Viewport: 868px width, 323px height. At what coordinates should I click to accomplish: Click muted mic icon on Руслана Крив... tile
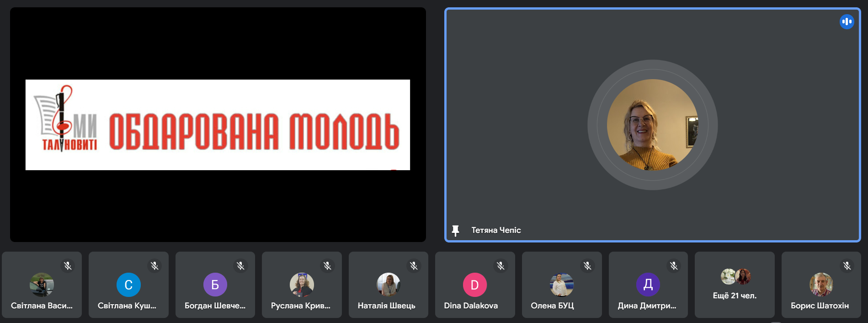click(x=327, y=266)
